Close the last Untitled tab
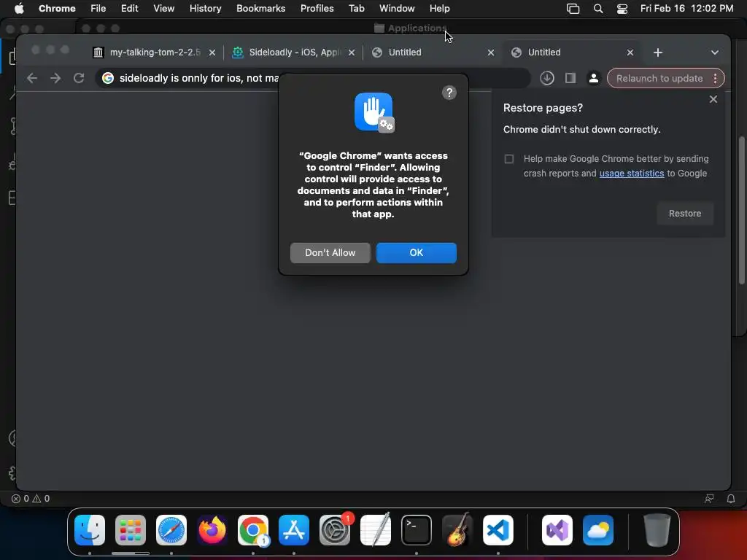 coord(630,52)
